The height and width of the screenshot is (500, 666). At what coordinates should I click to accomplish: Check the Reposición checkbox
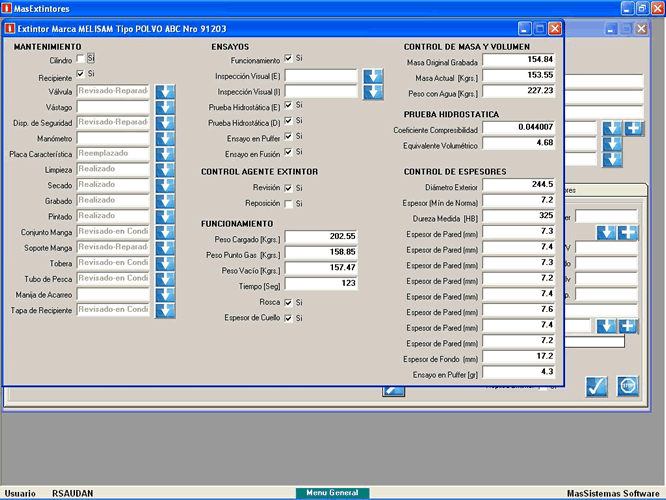(x=289, y=203)
